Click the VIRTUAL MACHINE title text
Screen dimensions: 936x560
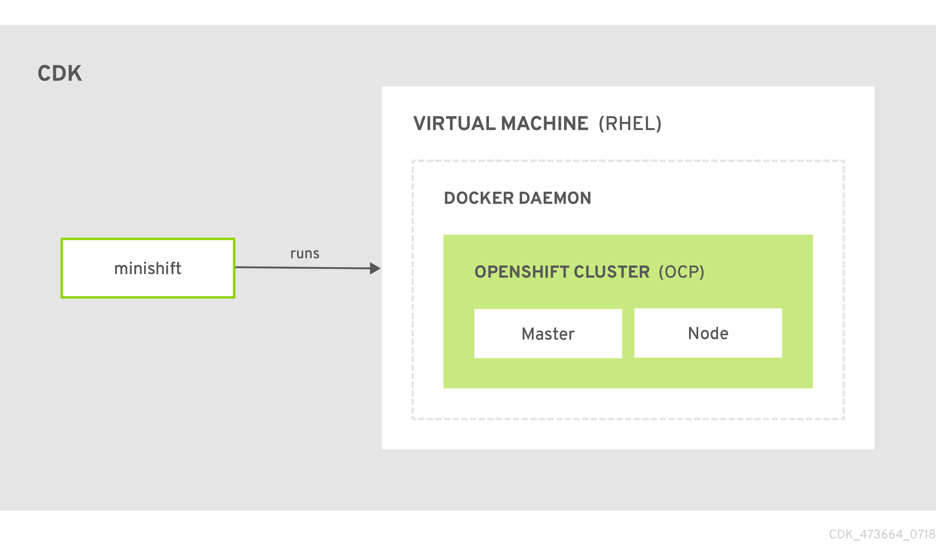[x=500, y=124]
